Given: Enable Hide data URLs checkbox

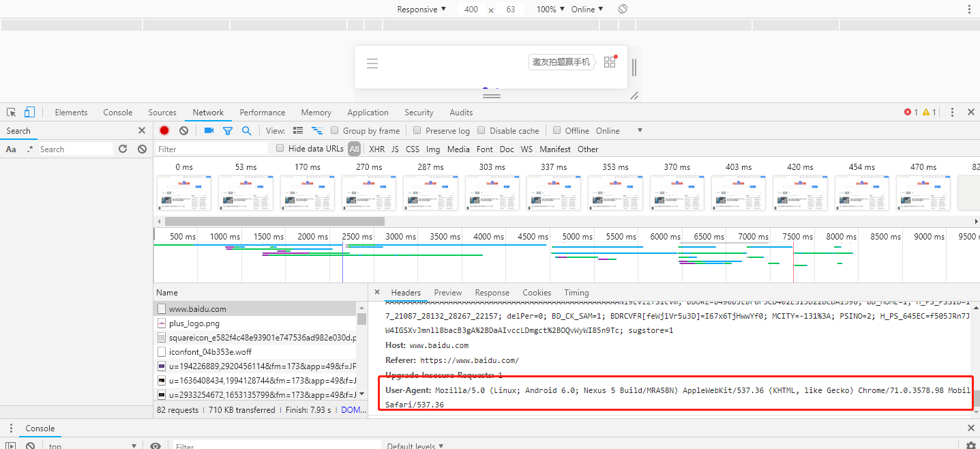Looking at the screenshot, I should click(x=280, y=148).
